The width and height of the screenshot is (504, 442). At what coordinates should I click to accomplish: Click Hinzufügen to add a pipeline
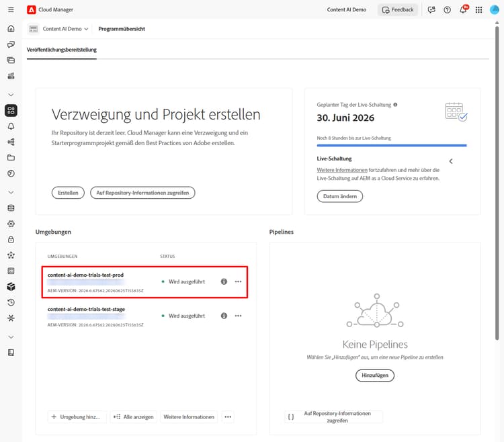coord(375,375)
